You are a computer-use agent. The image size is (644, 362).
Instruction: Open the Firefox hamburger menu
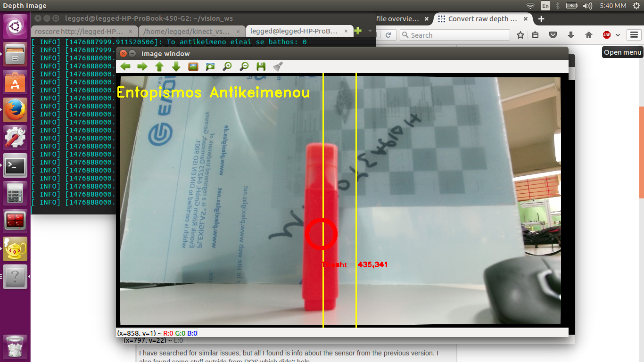tap(634, 35)
